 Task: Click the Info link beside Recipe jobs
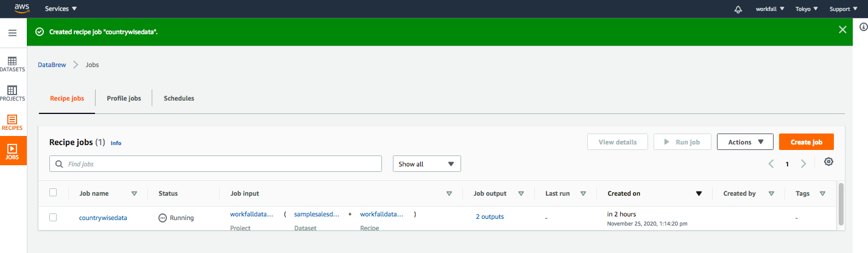116,143
